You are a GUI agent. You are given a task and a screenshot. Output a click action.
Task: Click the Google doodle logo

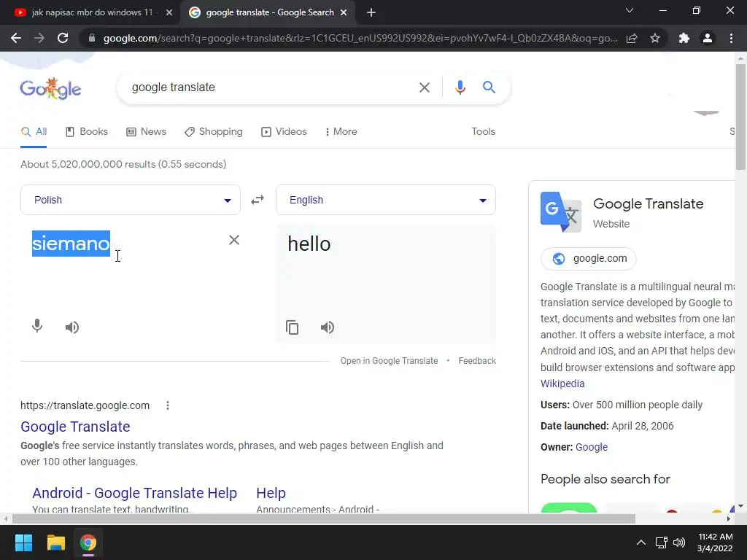tap(50, 88)
